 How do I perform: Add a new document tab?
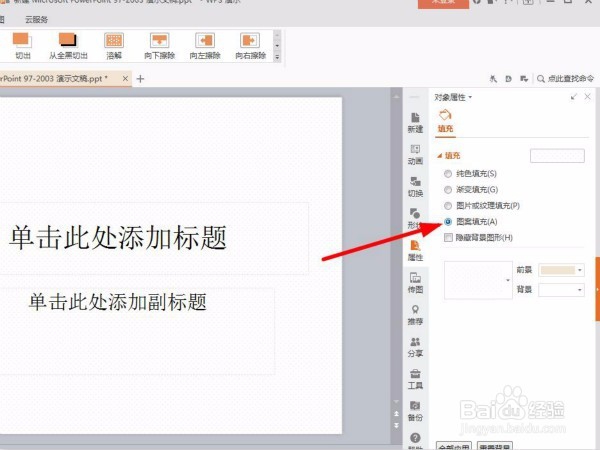coord(140,79)
